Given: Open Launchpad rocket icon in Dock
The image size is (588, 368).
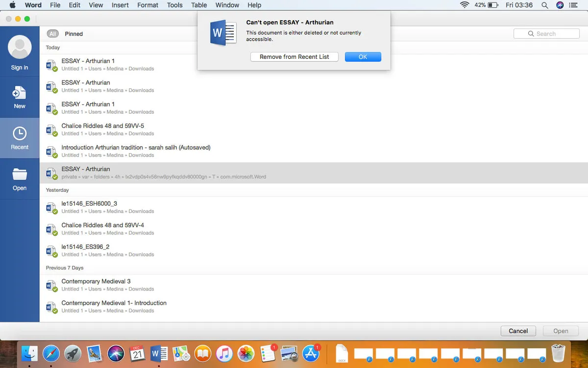Looking at the screenshot, I should click(x=73, y=353).
